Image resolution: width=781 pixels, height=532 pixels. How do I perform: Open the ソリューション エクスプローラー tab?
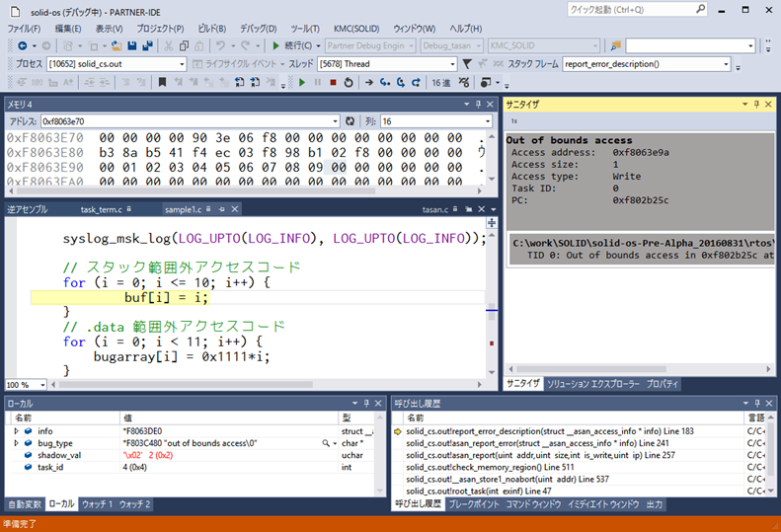pos(593,384)
